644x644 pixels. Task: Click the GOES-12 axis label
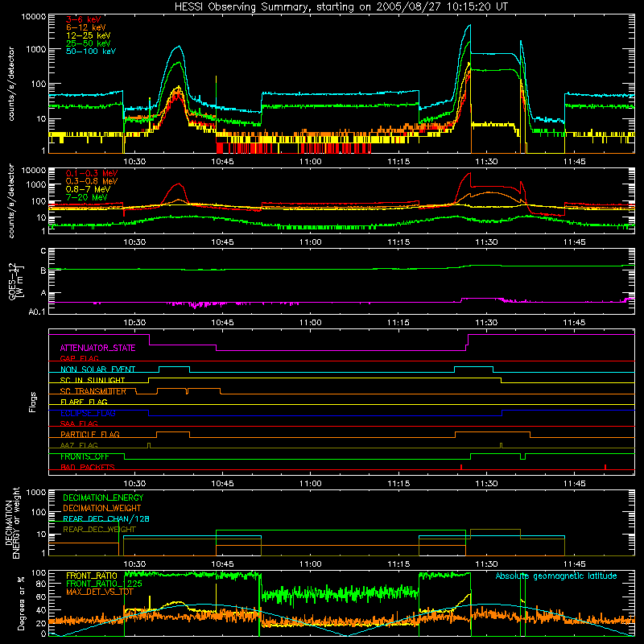coord(16,281)
